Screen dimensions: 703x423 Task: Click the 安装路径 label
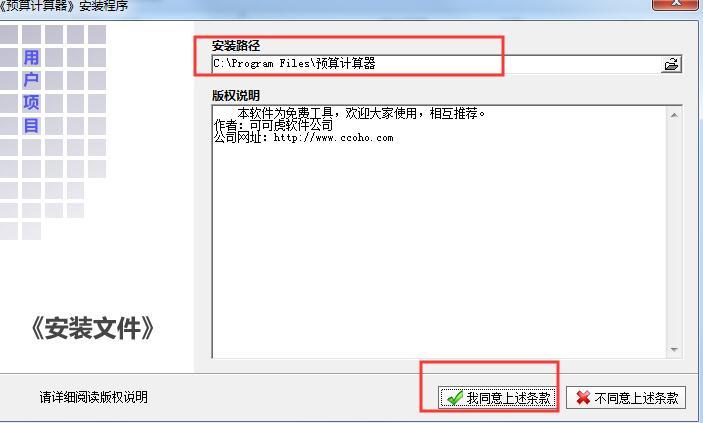(x=236, y=46)
